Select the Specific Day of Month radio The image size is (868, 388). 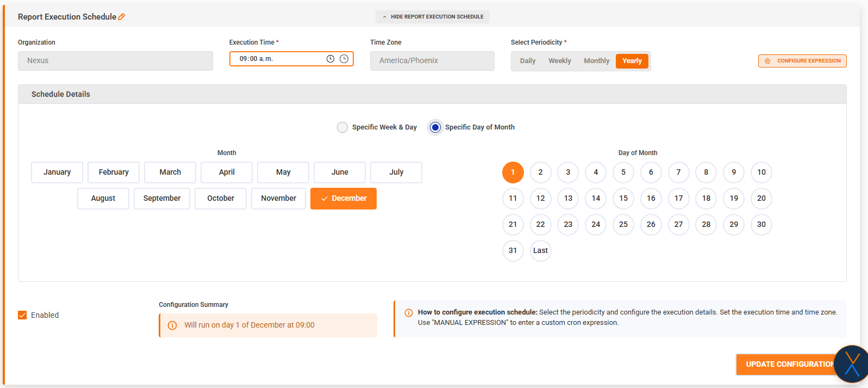pyautogui.click(x=435, y=127)
